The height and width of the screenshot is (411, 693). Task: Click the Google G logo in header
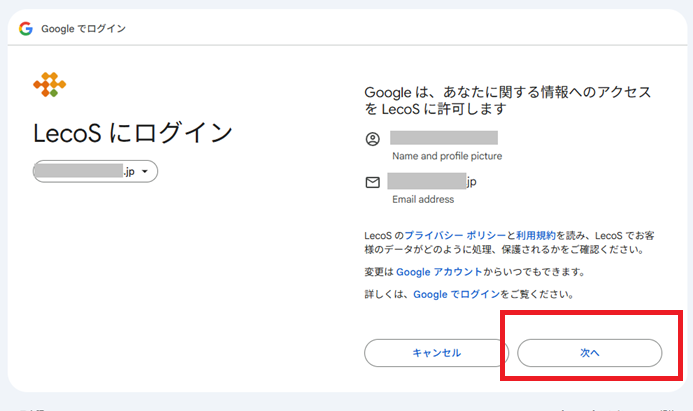pos(26,28)
